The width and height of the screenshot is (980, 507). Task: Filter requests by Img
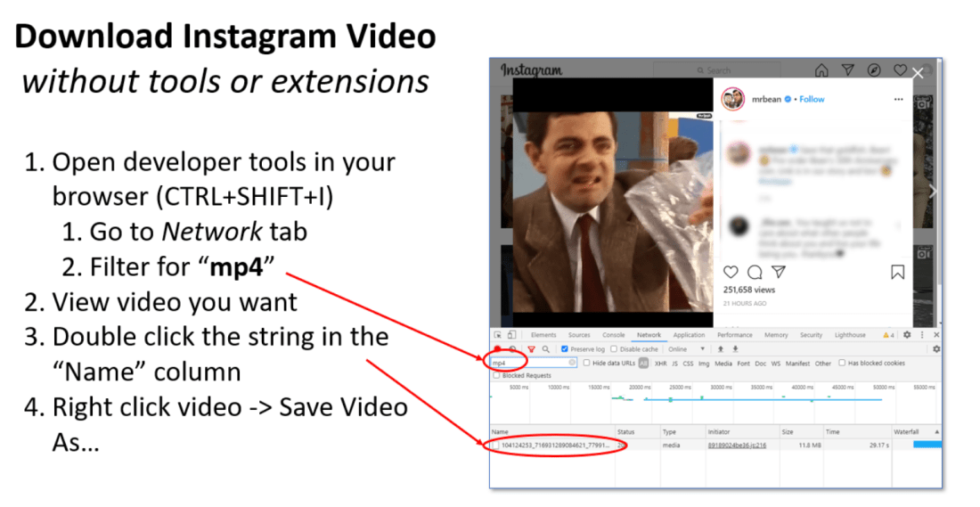pos(704,364)
